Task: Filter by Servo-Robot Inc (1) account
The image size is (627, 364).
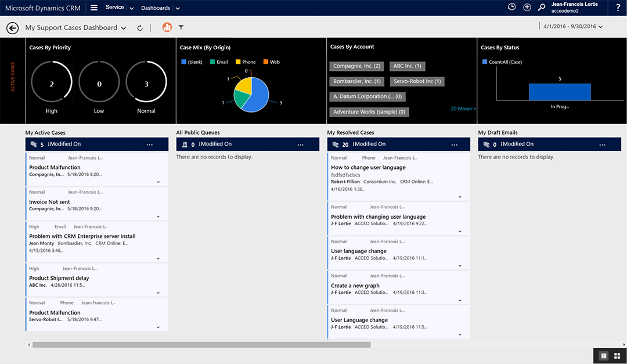Action: click(x=417, y=81)
